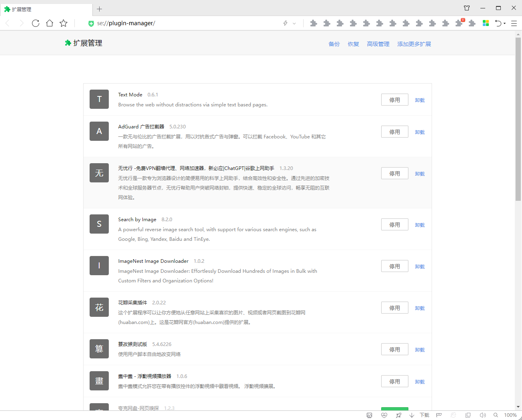The height and width of the screenshot is (420, 522).
Task: Open the 添加更多扩展 link
Action: point(414,44)
